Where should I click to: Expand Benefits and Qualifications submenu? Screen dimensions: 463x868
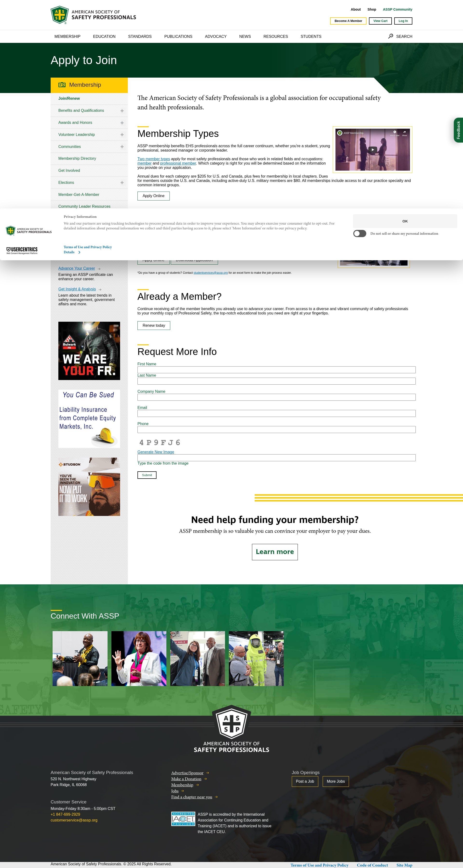pos(122,111)
